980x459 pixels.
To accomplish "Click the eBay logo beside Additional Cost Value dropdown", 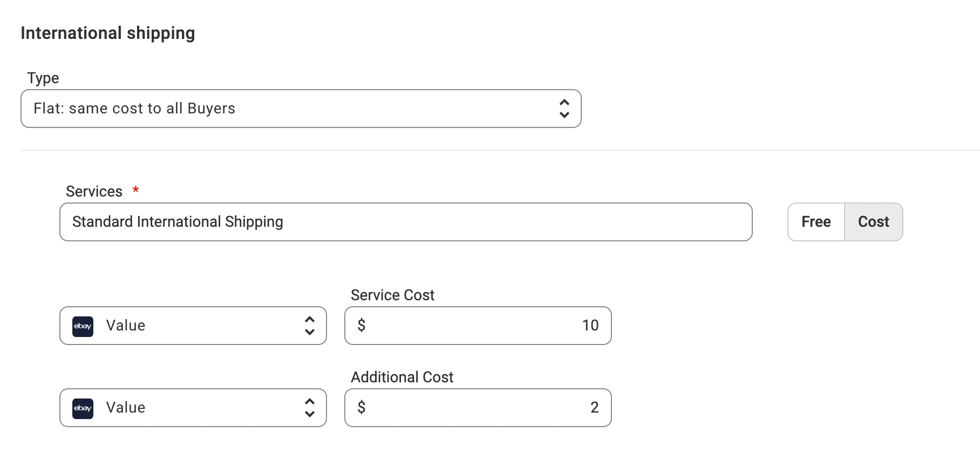I will (82, 408).
